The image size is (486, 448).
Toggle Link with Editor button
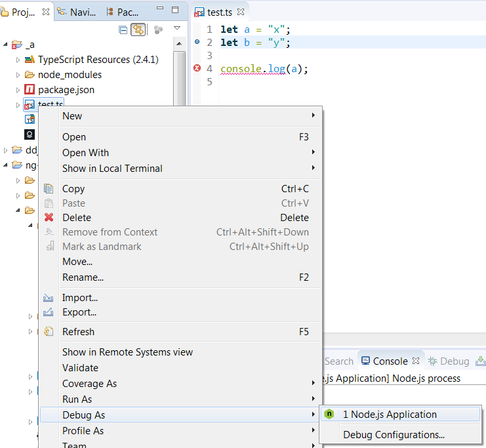(x=138, y=29)
